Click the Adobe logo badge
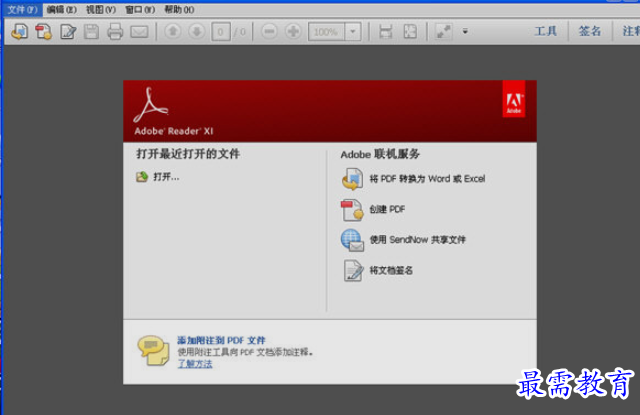This screenshot has width=640, height=415. click(x=513, y=99)
